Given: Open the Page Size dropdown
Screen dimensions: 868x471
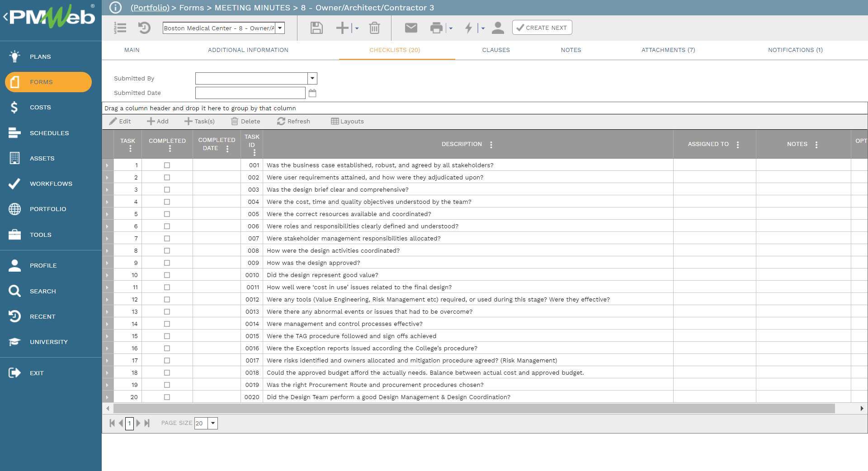Looking at the screenshot, I should 213,424.
